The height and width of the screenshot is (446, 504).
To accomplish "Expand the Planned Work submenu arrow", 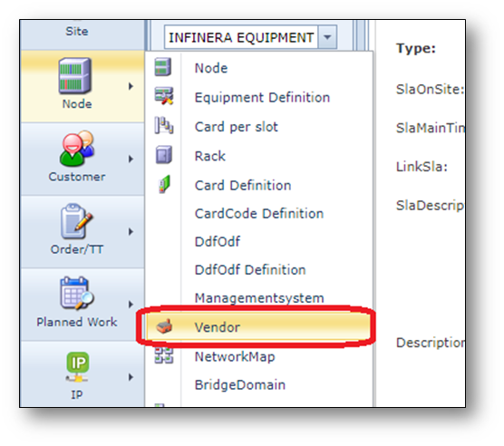I will coord(131,305).
